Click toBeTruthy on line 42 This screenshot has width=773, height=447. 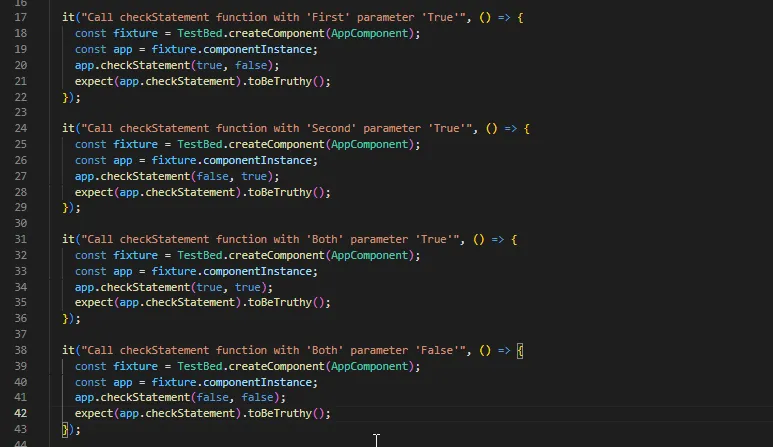tap(280, 413)
